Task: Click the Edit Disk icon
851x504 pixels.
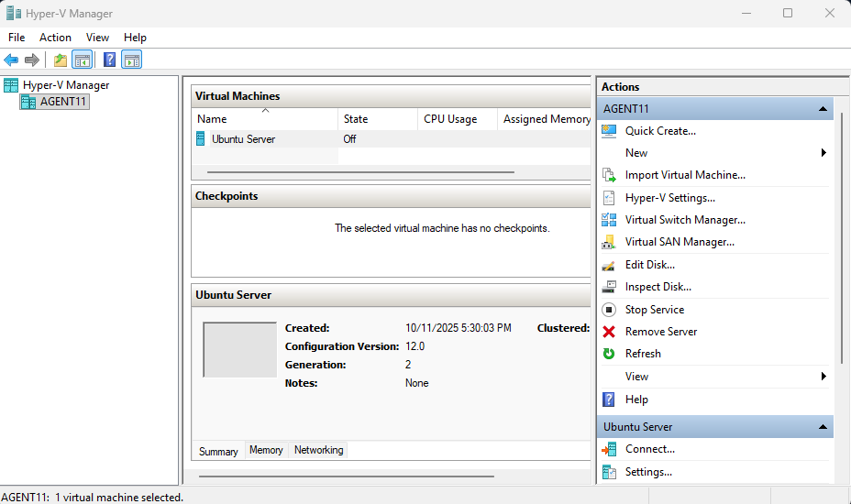Action: (x=609, y=265)
